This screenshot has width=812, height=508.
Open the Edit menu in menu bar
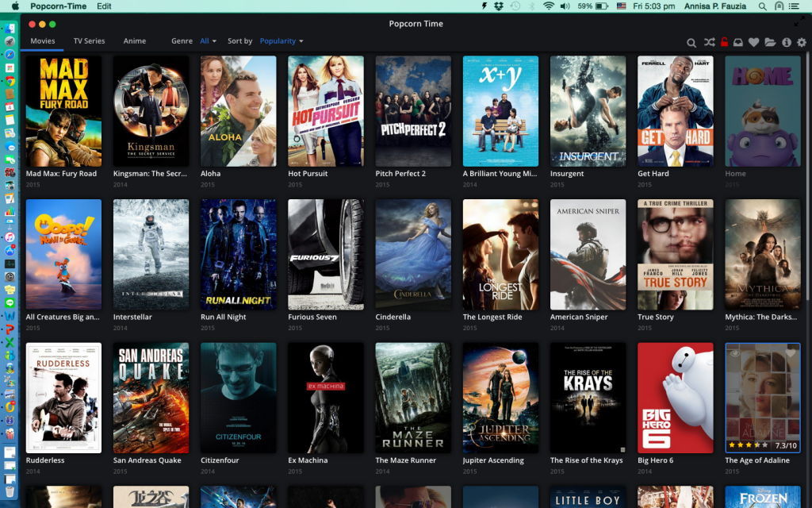click(104, 6)
